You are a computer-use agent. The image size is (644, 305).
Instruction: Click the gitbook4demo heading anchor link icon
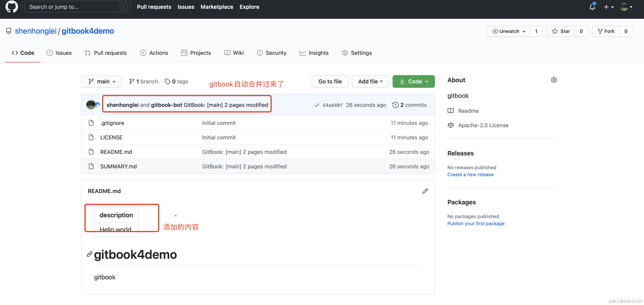click(x=89, y=254)
